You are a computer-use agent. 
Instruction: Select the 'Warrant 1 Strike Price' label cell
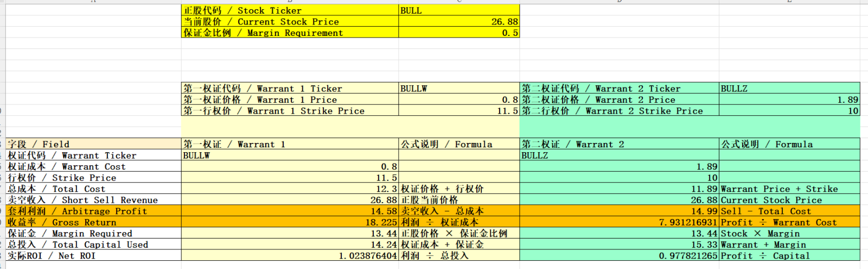(290, 111)
